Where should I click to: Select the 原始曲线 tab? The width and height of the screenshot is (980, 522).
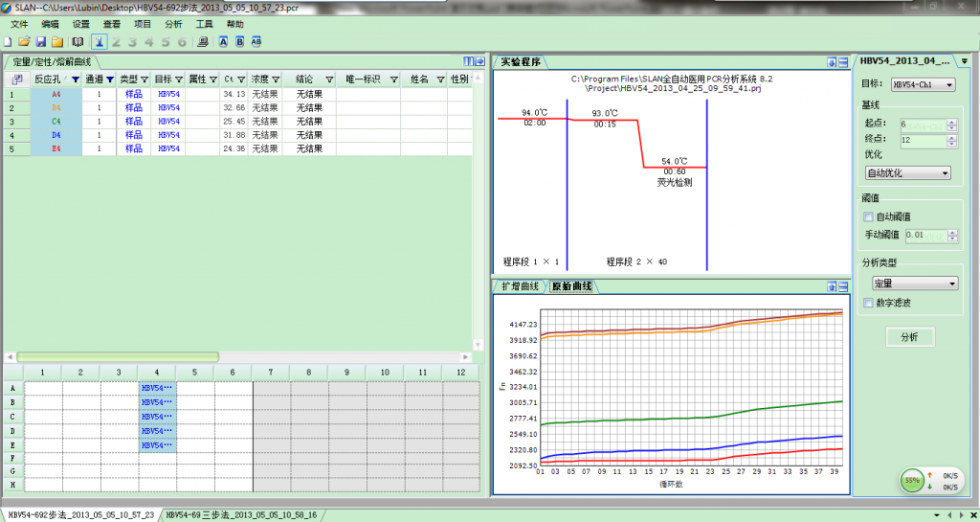tap(572, 287)
